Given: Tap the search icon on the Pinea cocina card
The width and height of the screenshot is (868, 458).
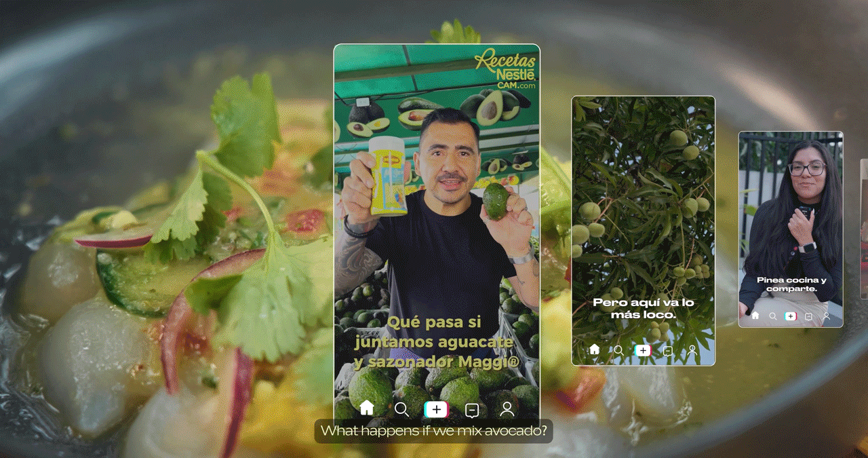Looking at the screenshot, I should click(x=773, y=316).
